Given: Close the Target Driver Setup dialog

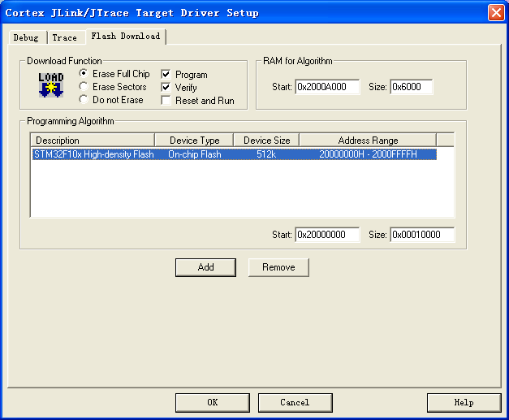Looking at the screenshot, I should tap(496, 13).
